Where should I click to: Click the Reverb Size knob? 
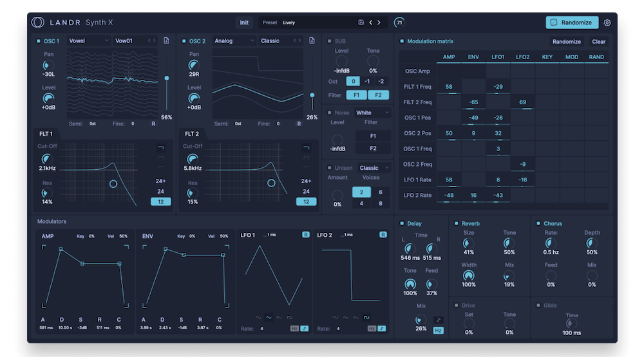click(x=468, y=243)
